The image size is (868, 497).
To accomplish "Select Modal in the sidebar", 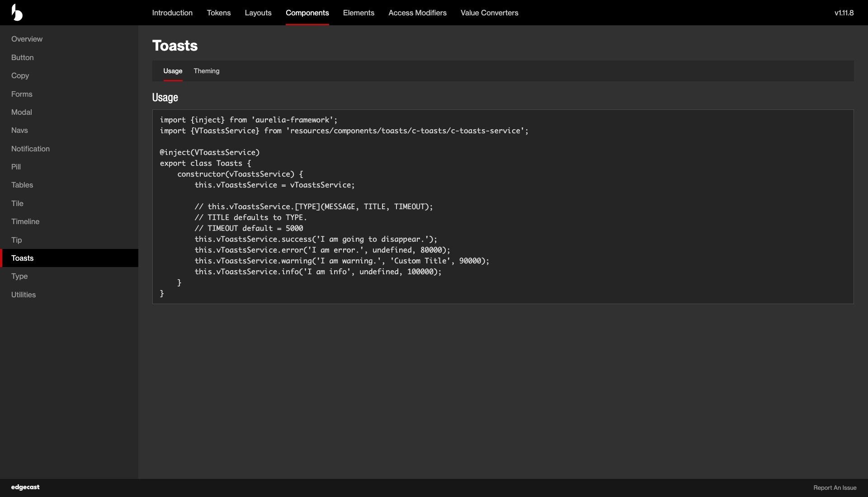I will click(x=69, y=112).
